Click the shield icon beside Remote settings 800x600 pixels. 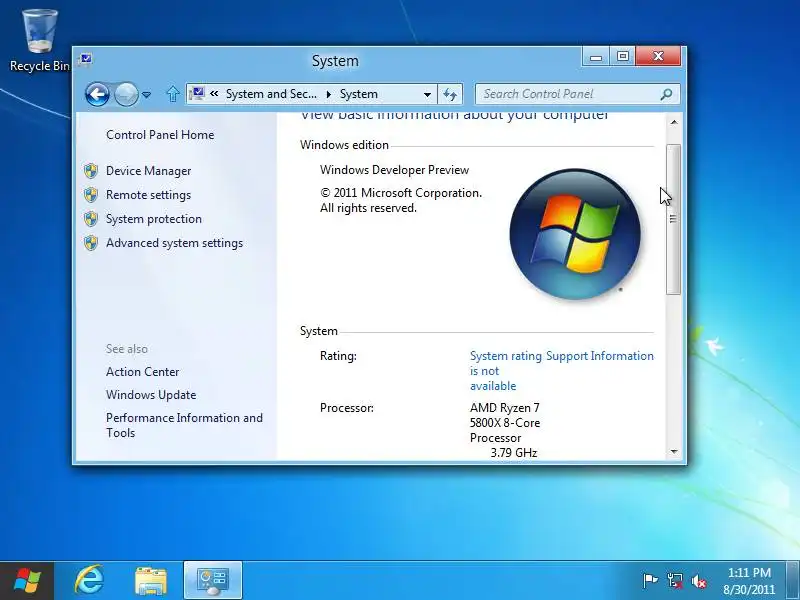(91, 195)
